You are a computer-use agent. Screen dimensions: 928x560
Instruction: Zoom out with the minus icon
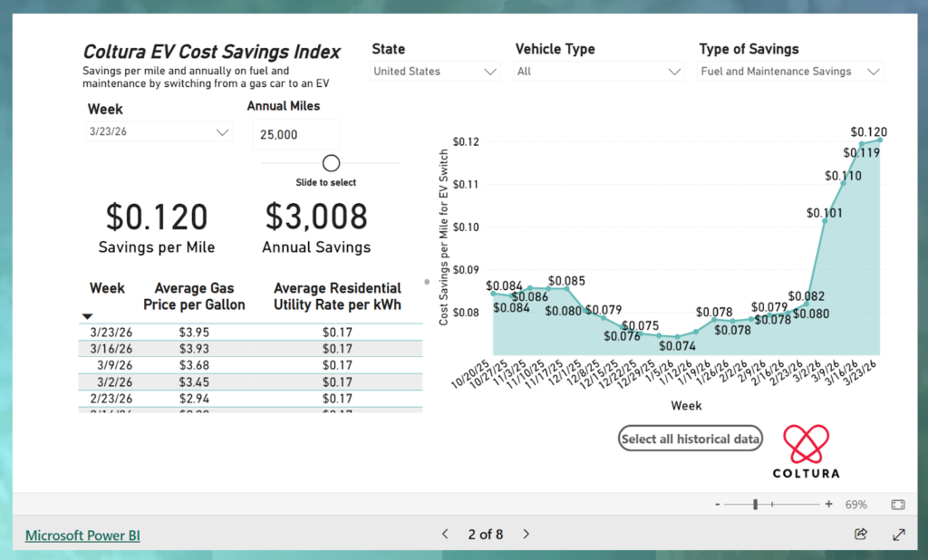(718, 504)
